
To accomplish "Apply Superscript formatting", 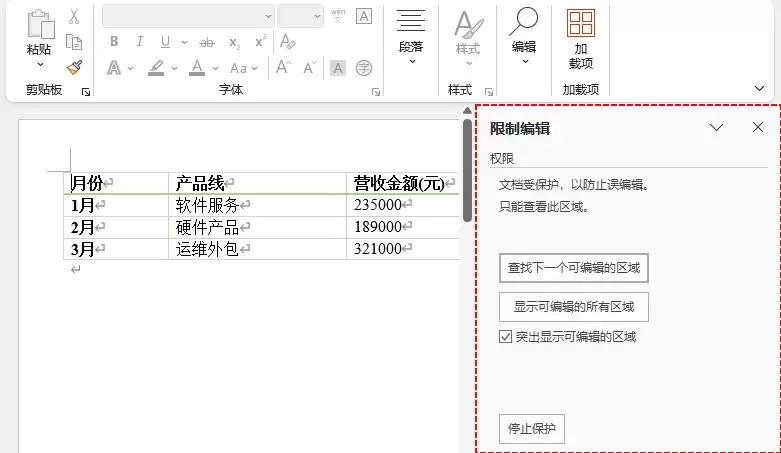I will (x=260, y=41).
